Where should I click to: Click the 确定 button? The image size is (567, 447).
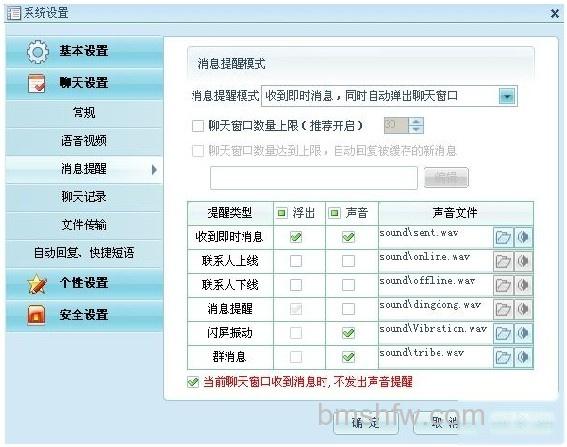coord(366,423)
